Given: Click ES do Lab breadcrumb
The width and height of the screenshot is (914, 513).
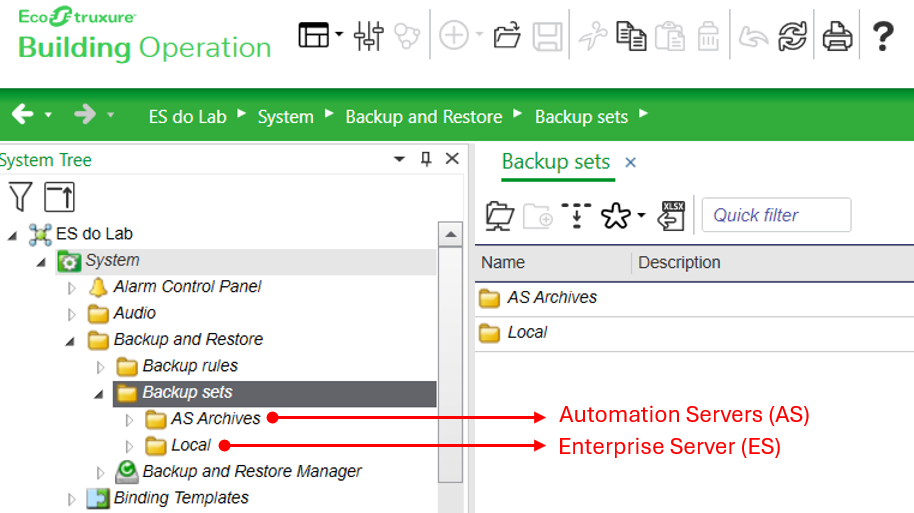Looking at the screenshot, I should tap(187, 117).
